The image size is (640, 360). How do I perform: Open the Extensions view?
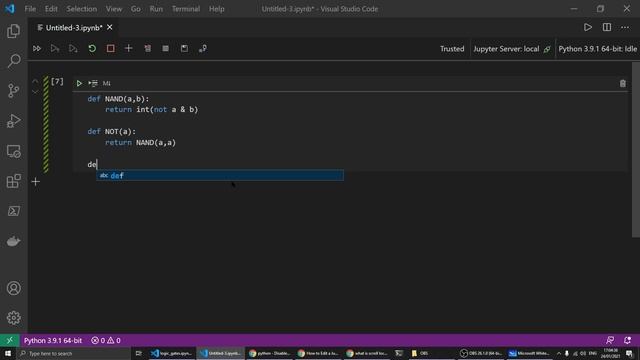pyautogui.click(x=13, y=181)
